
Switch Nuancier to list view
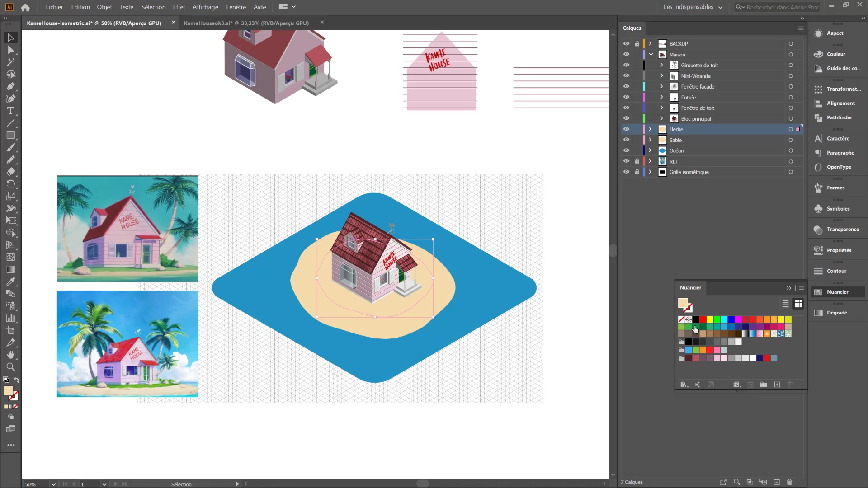pyautogui.click(x=785, y=304)
